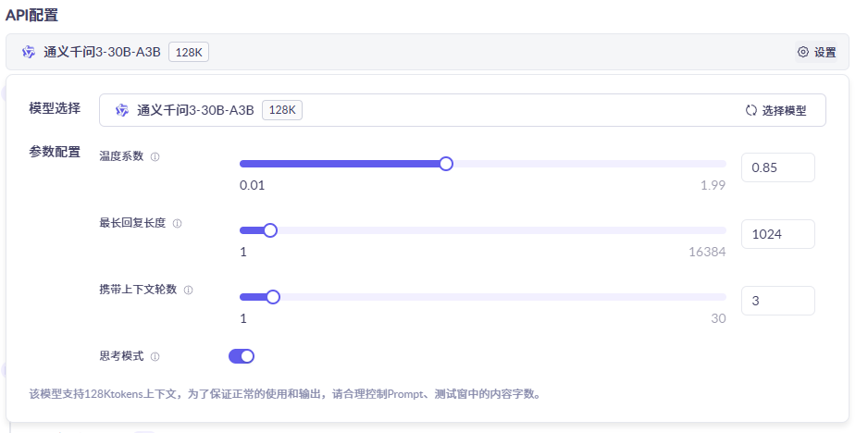Click the API配置 heading
868x433 pixels.
[x=31, y=15]
